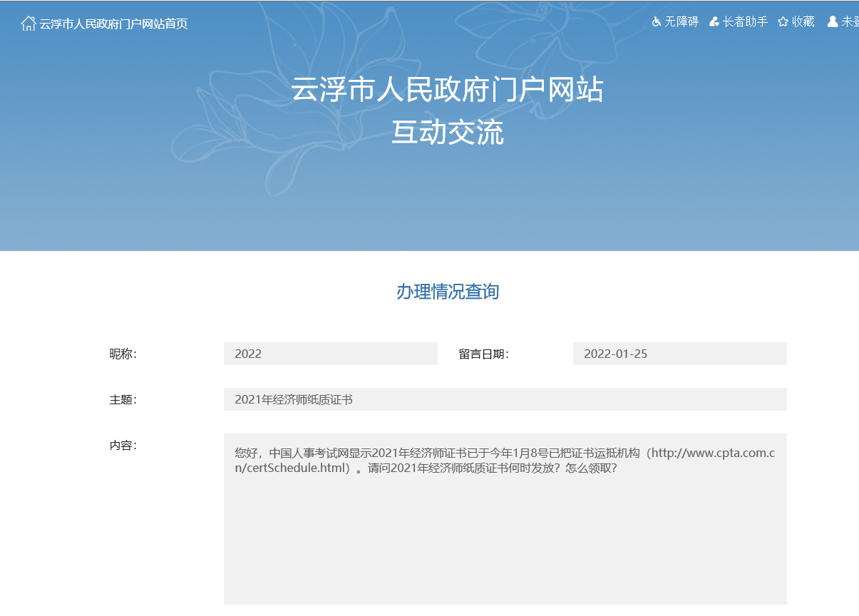
Task: Click the home icon in the header
Action: point(28,24)
